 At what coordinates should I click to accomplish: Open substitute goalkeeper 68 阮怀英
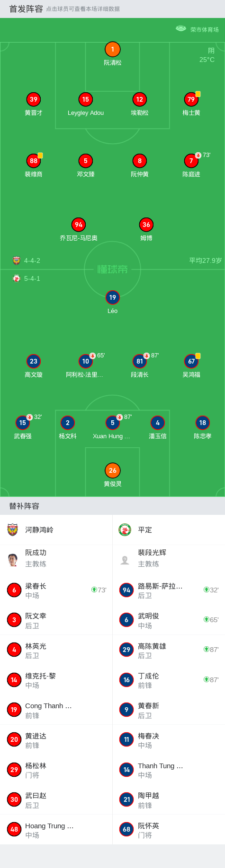point(169,830)
